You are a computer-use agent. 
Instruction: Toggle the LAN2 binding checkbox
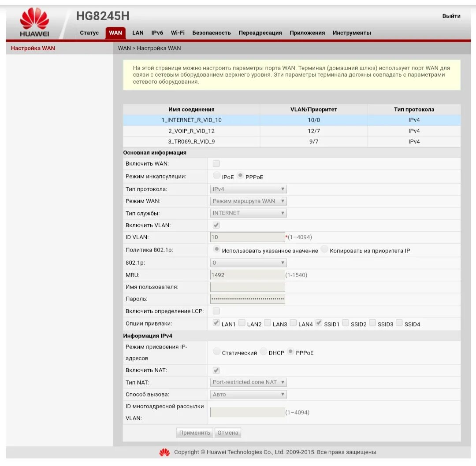242,323
